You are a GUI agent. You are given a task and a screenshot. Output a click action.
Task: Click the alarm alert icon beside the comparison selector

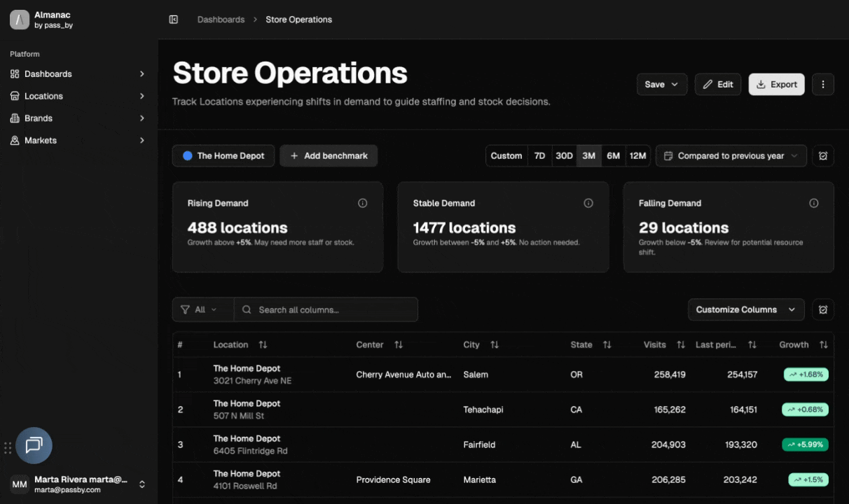[x=822, y=155]
